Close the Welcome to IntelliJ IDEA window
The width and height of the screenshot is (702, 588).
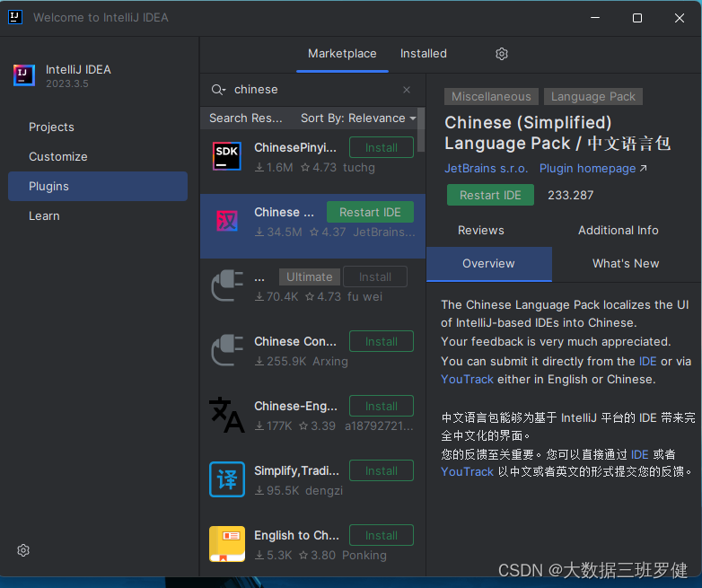tap(680, 17)
